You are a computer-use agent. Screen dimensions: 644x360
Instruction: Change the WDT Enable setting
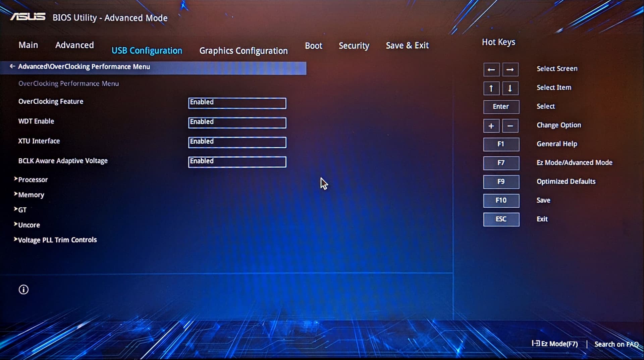tap(237, 123)
